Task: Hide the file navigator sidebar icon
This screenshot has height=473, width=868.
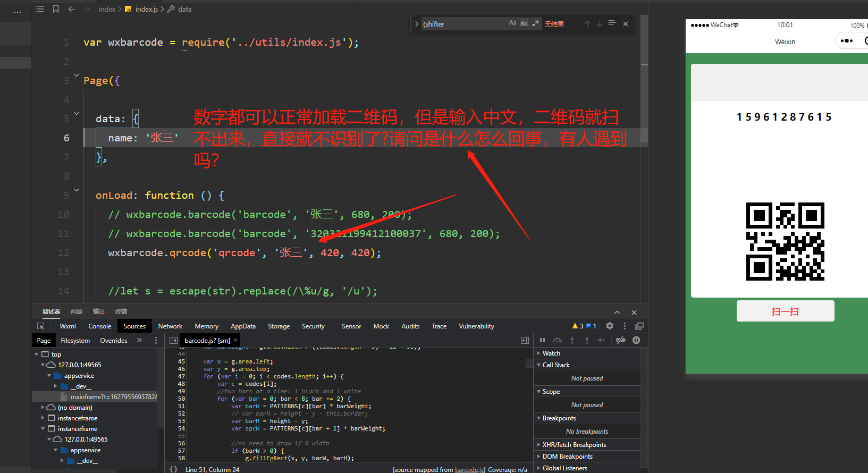Action: [173, 340]
